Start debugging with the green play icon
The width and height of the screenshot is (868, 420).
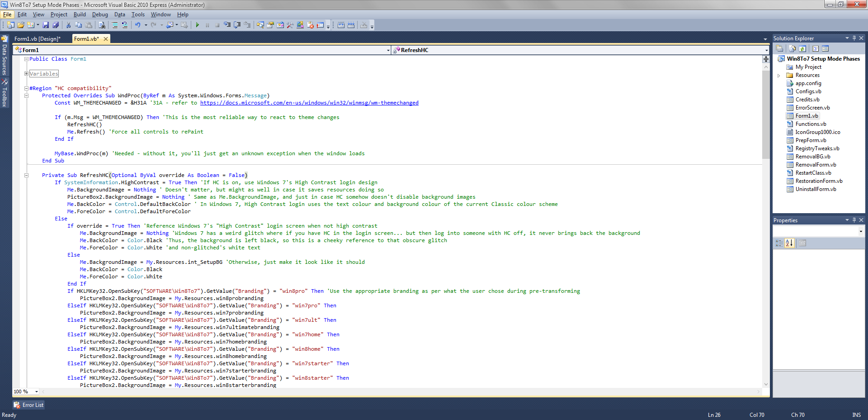point(198,25)
